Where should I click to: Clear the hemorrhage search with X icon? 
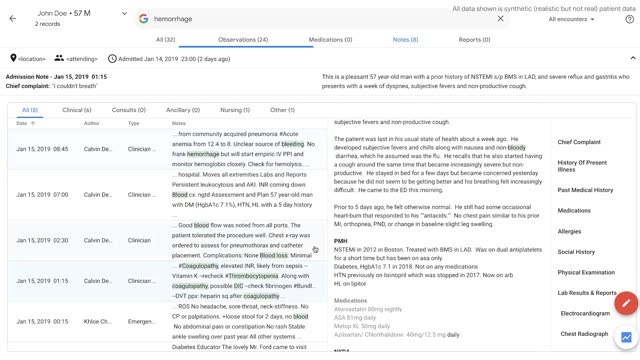click(500, 18)
